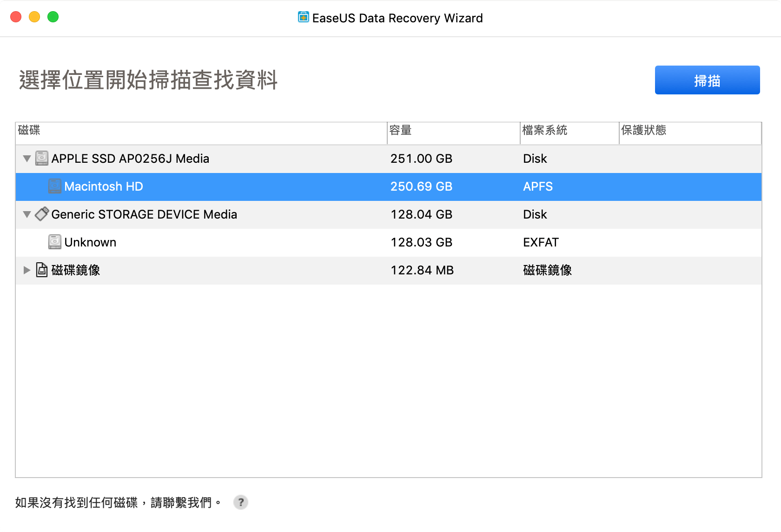Viewport: 781px width, 532px height.
Task: Click the Macintosh HD volume icon
Action: (55, 186)
